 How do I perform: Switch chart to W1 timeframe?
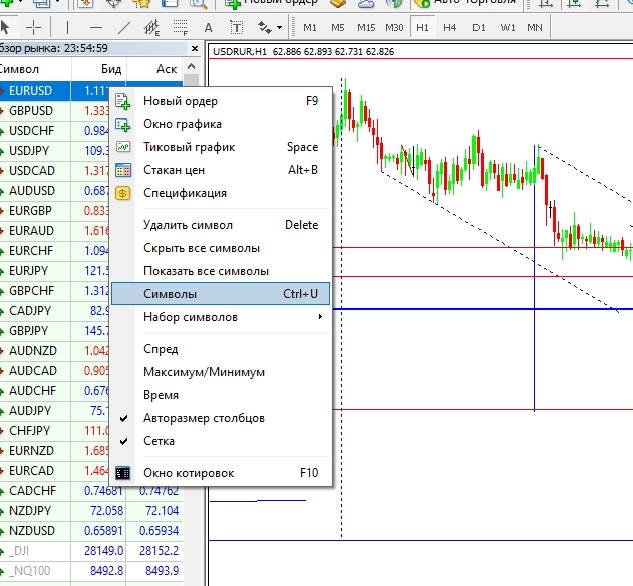coord(508,27)
